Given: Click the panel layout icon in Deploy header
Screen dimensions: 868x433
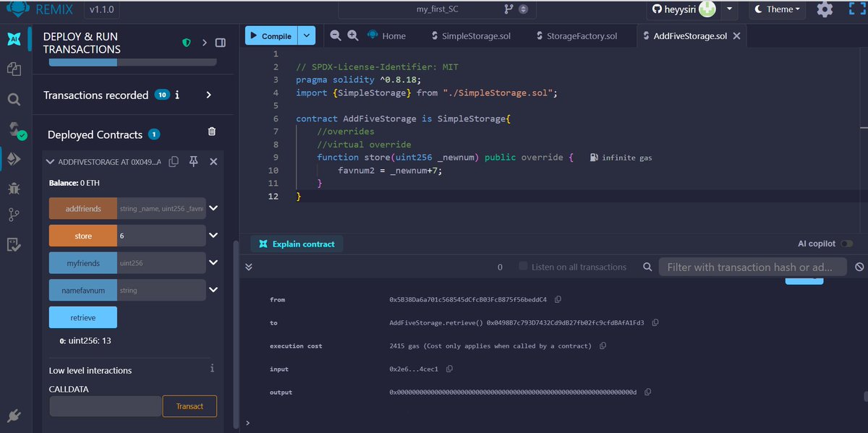Looking at the screenshot, I should click(x=221, y=43).
